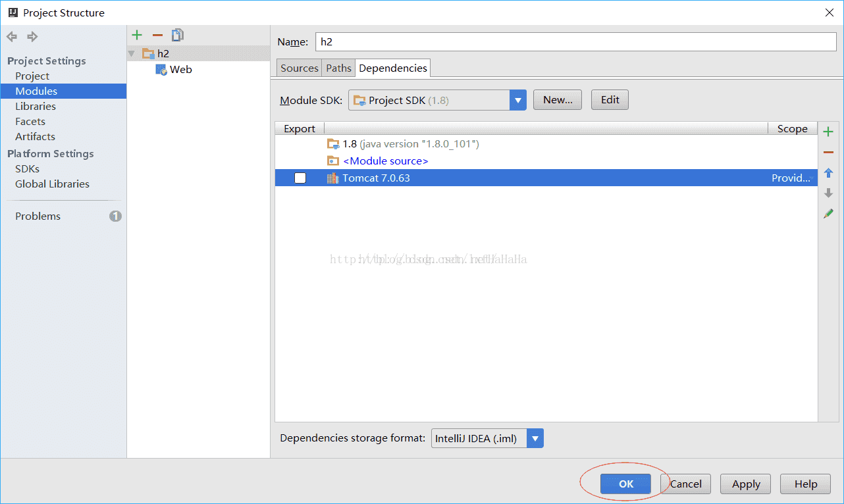Click the Export column header
This screenshot has width=844, height=504.
[x=300, y=128]
